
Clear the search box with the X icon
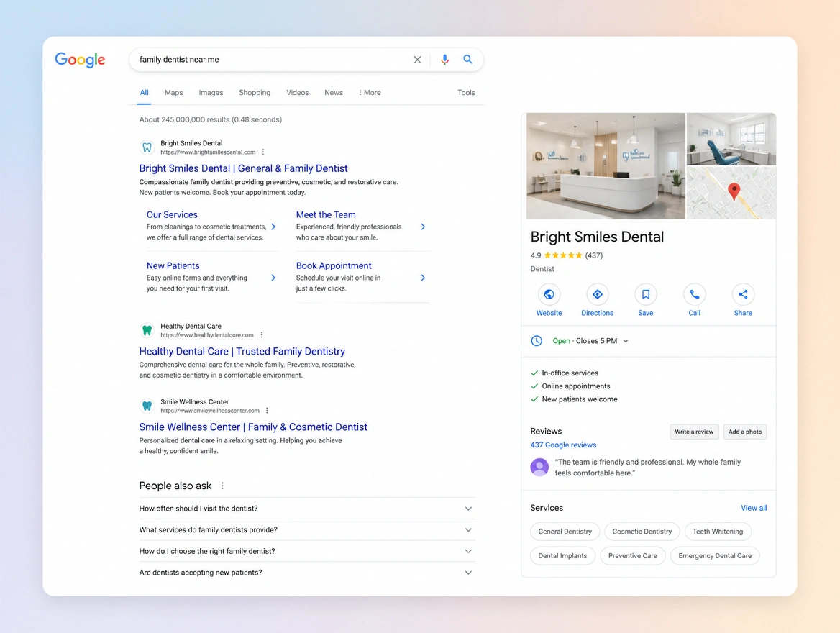pos(417,60)
